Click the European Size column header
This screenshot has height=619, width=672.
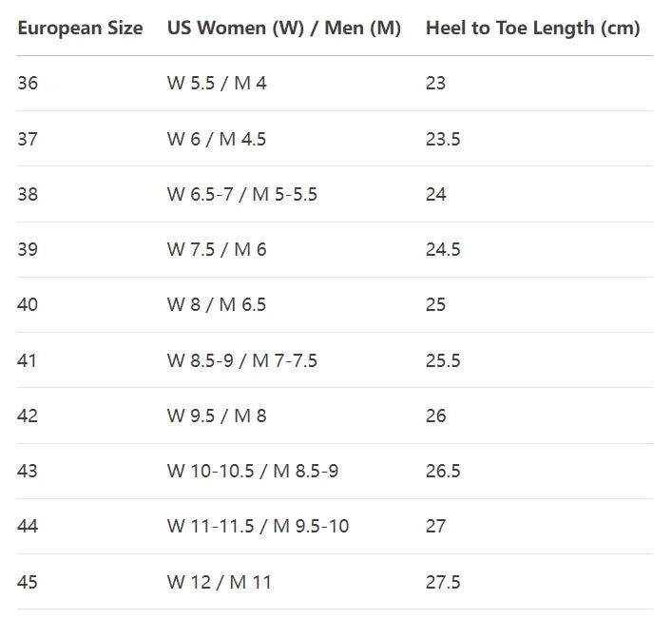(80, 29)
